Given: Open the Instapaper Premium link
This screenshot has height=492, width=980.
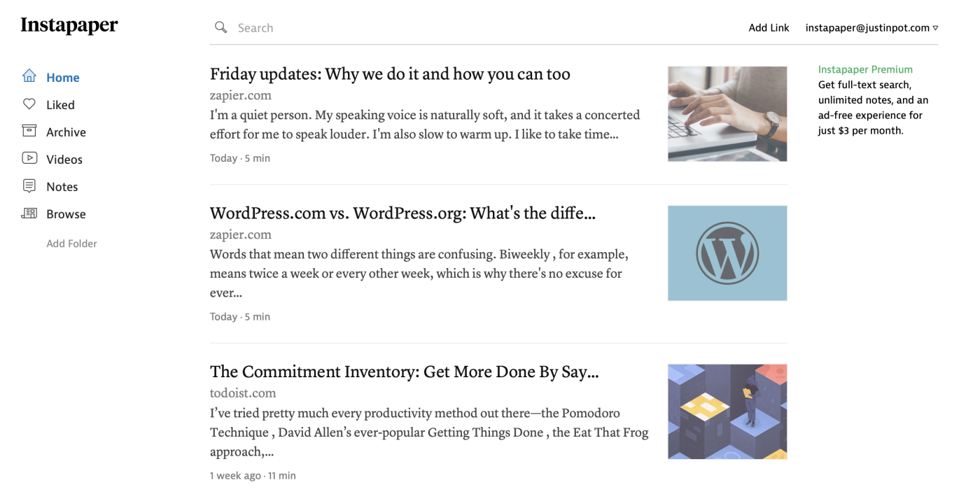Looking at the screenshot, I should (x=865, y=69).
